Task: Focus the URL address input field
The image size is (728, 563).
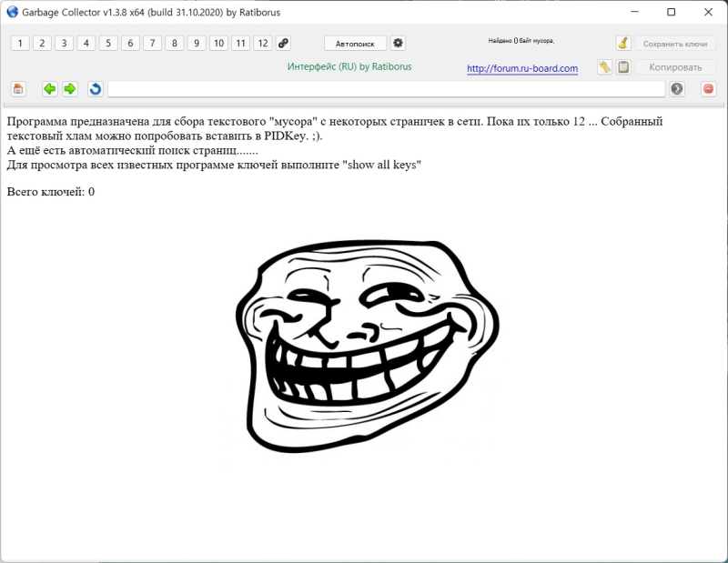Action: click(x=386, y=89)
